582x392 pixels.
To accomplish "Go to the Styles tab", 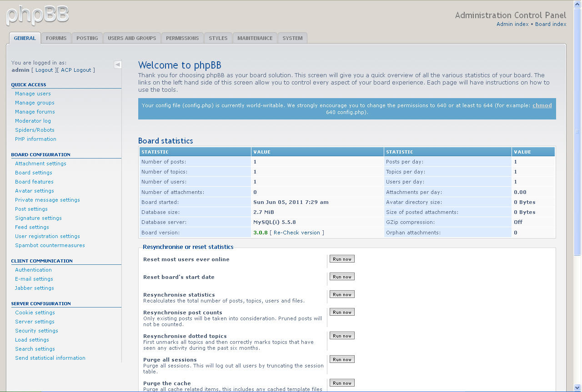I will click(218, 38).
